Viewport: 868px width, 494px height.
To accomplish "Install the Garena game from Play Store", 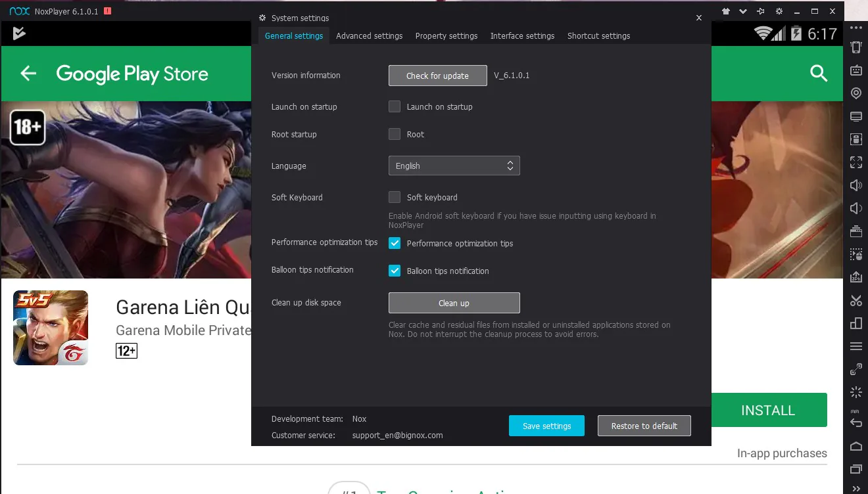I will click(769, 411).
